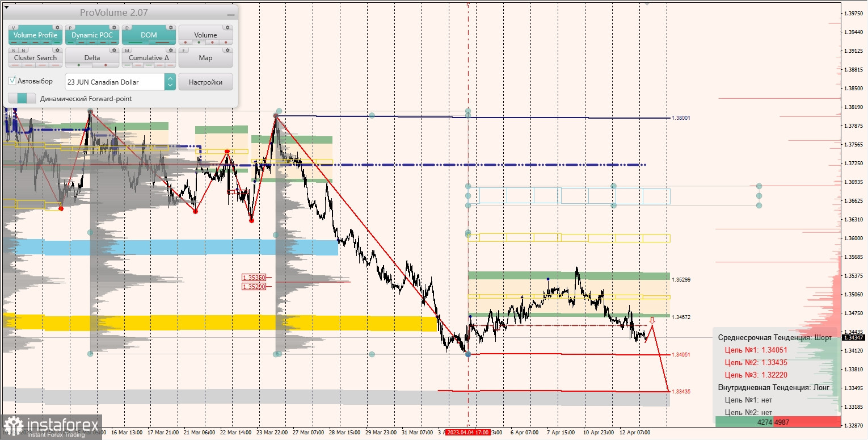The height and width of the screenshot is (440, 868).
Task: Click the 1.35200 boxed price label
Action: [254, 287]
